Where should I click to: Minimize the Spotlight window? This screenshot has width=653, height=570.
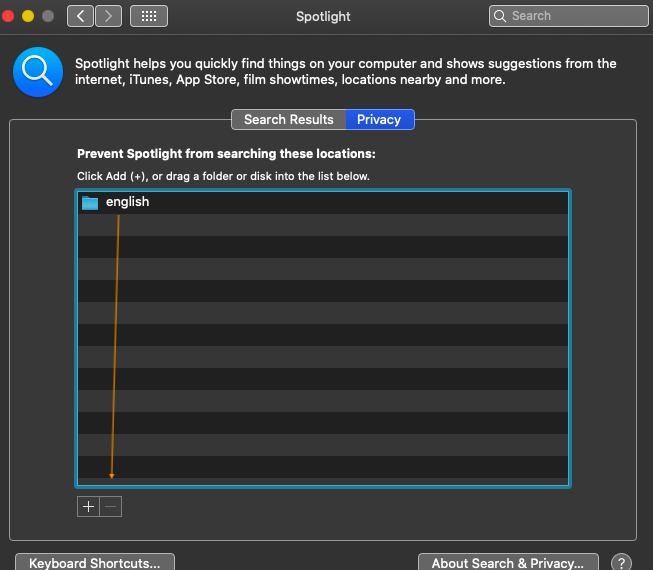pos(28,16)
